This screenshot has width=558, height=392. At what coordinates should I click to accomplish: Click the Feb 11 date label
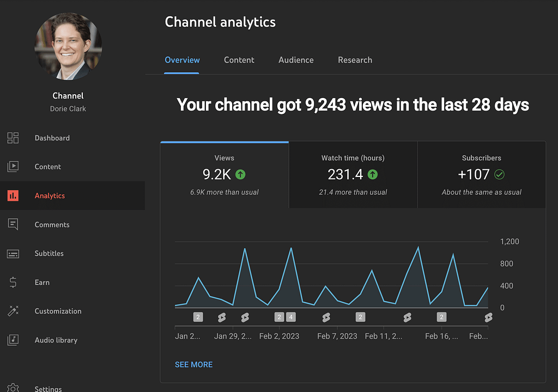click(384, 336)
